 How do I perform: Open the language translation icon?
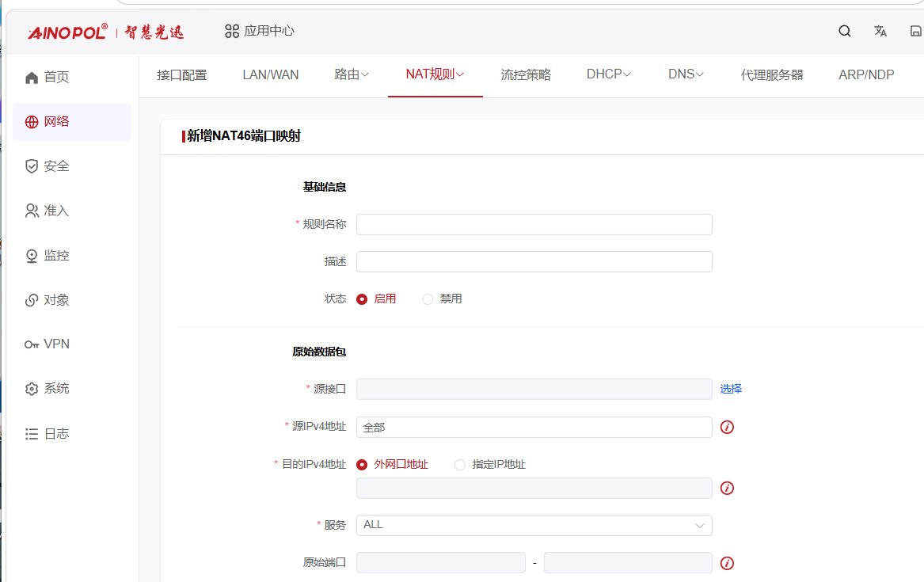(x=880, y=31)
